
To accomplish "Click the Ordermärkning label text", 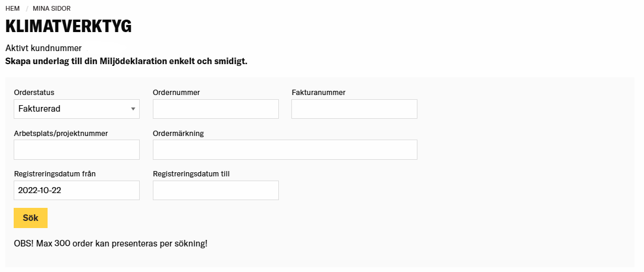I will (x=178, y=134).
